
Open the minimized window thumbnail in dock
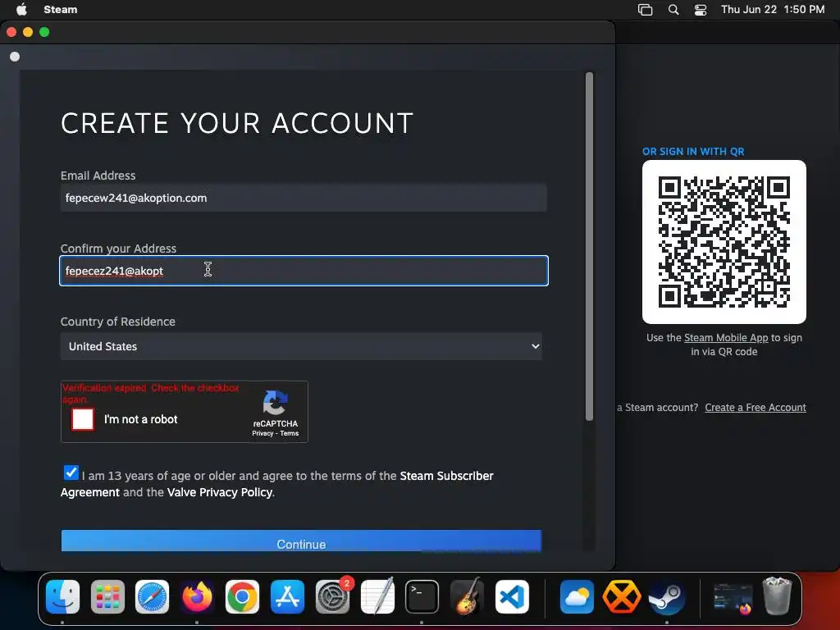pyautogui.click(x=733, y=597)
